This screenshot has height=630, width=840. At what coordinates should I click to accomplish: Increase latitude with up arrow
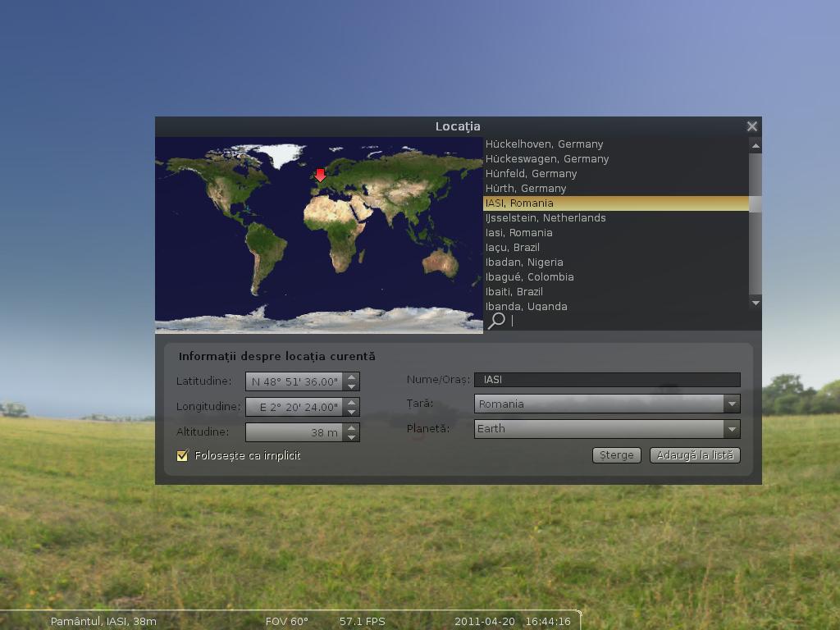352,377
